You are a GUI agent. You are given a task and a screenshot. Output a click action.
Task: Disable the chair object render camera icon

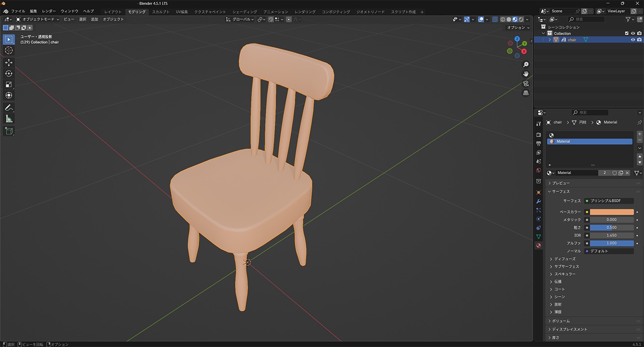coord(639,40)
